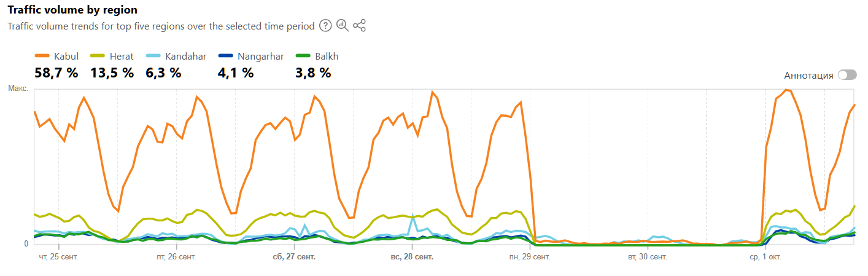Select the ср, 1 окт. date label
Screen dimensions: 868x276
point(765,256)
